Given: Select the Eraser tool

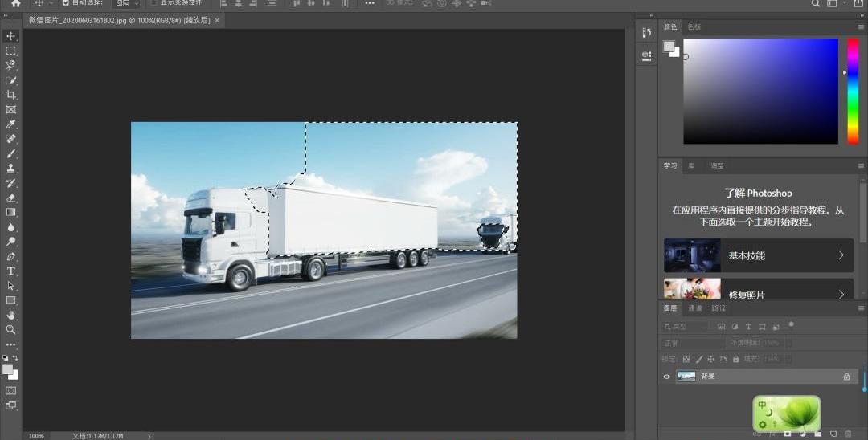Looking at the screenshot, I should pos(10,198).
